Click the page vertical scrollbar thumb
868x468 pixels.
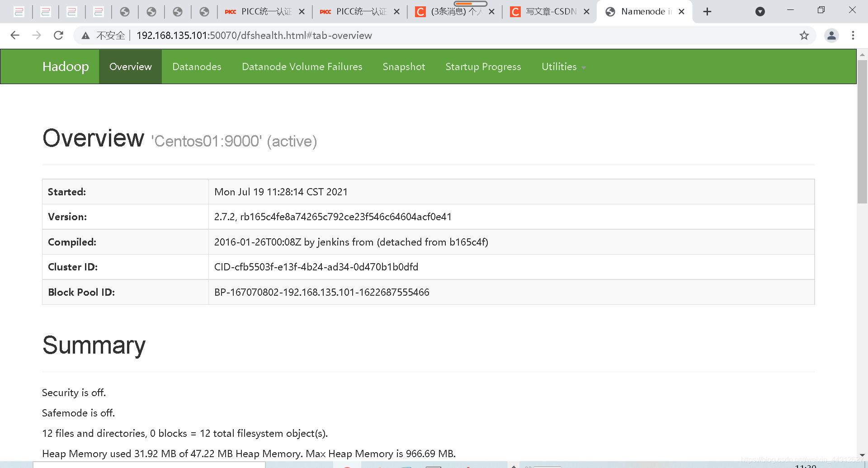pos(862,131)
